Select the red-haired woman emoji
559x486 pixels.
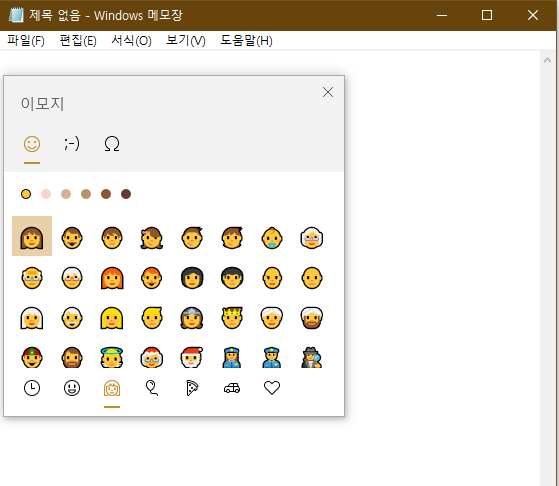coord(112,278)
